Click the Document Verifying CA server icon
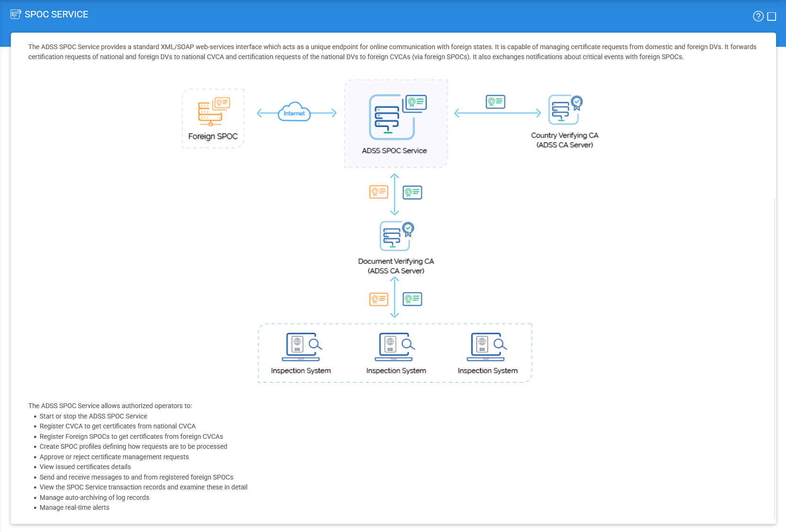Image resolution: width=786 pixels, height=532 pixels. 397,236
